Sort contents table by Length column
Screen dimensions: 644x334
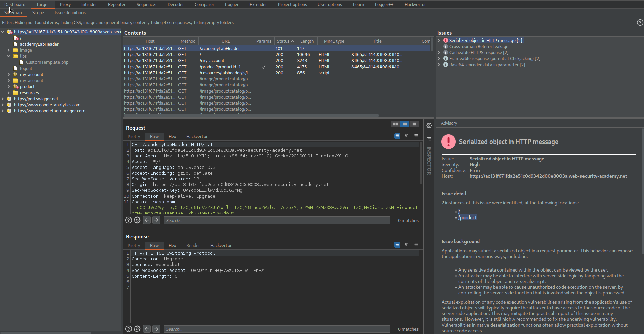click(307, 41)
